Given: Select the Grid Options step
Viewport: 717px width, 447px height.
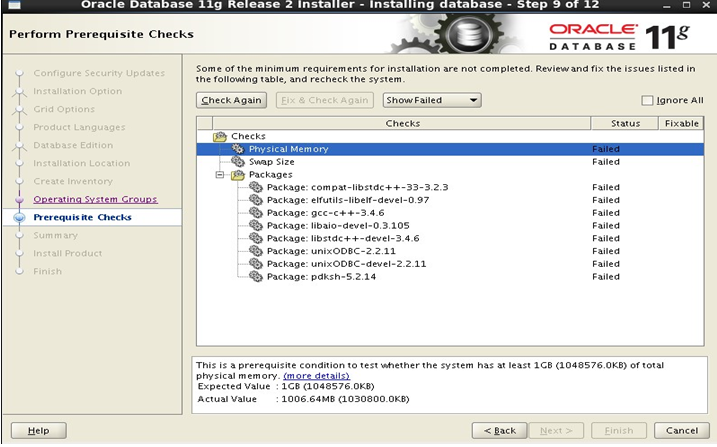Looking at the screenshot, I should coord(64,109).
